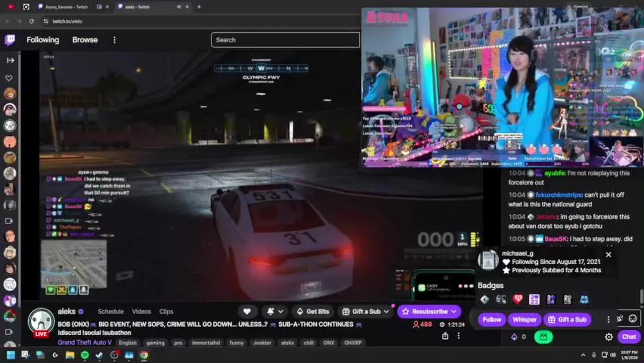
Task: Open the Videos tab of aleks
Action: 142,312
